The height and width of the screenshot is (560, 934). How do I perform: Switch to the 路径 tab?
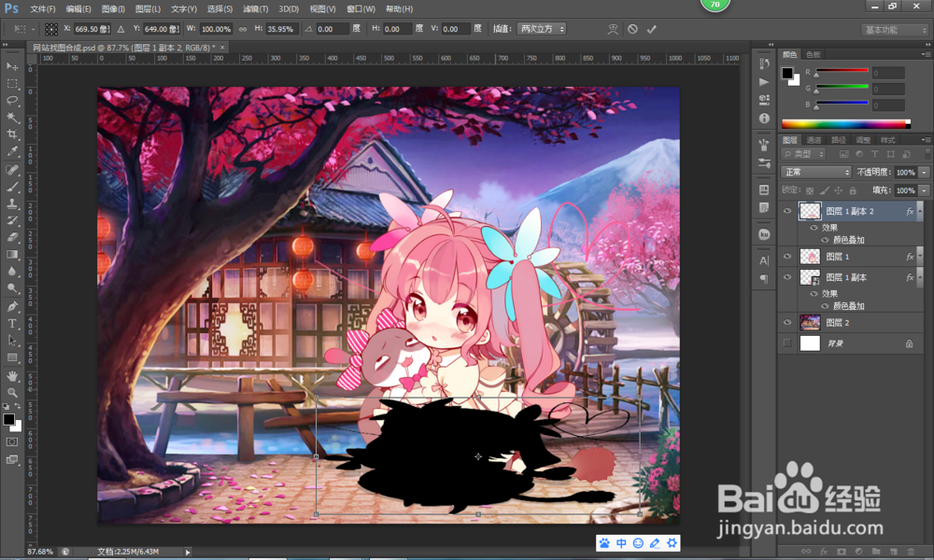click(x=838, y=140)
